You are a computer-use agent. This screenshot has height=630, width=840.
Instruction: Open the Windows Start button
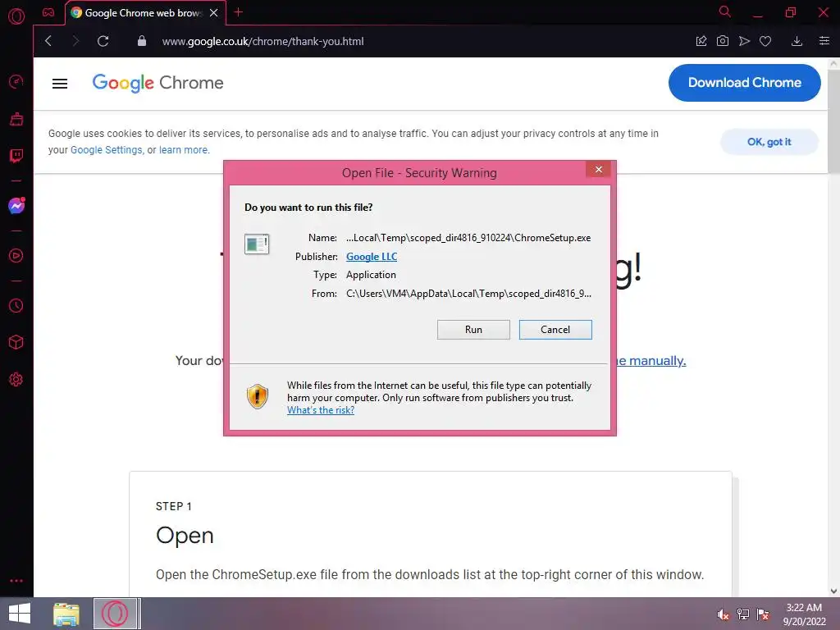(x=20, y=614)
